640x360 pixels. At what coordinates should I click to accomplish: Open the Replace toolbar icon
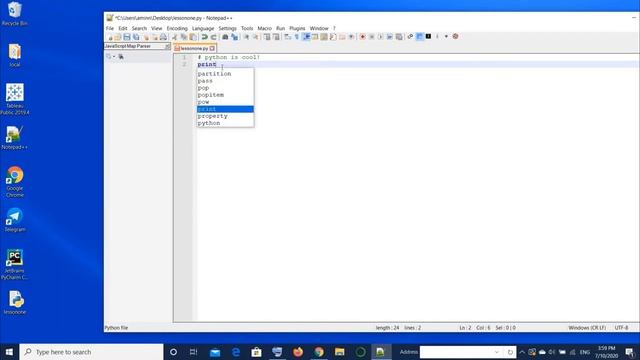click(x=234, y=37)
